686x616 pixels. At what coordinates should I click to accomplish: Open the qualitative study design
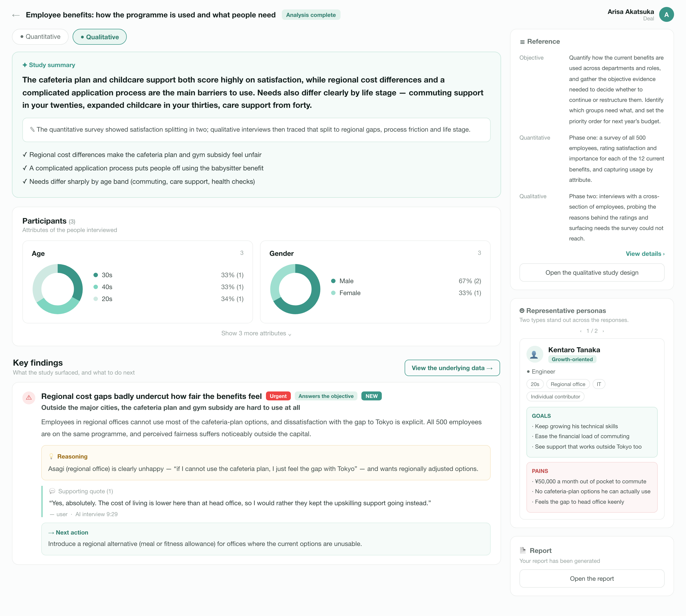pos(592,272)
